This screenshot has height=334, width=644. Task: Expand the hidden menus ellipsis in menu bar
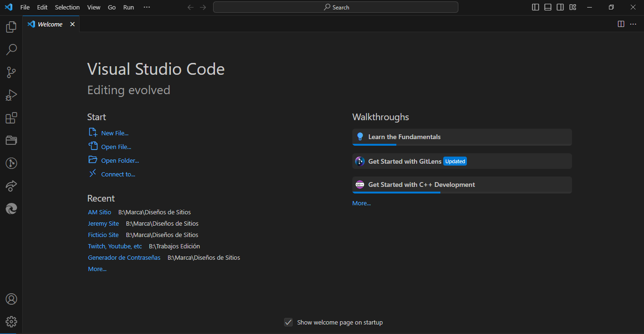146,7
